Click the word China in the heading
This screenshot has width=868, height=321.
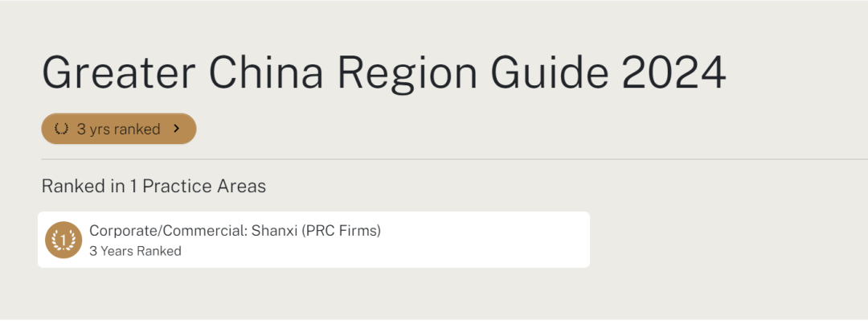(266, 73)
